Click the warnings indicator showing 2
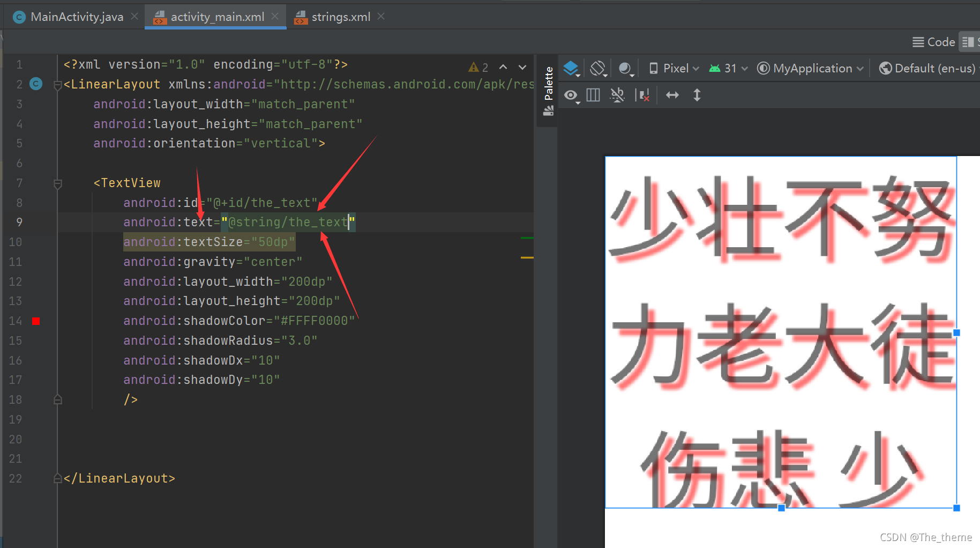Viewport: 980px width, 548px height. (x=478, y=67)
